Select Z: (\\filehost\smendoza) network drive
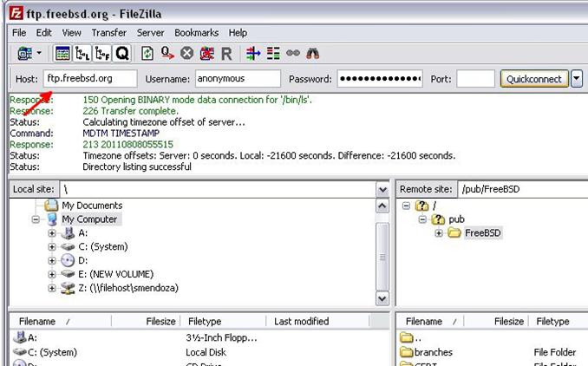The height and width of the screenshot is (366, 588). [128, 288]
